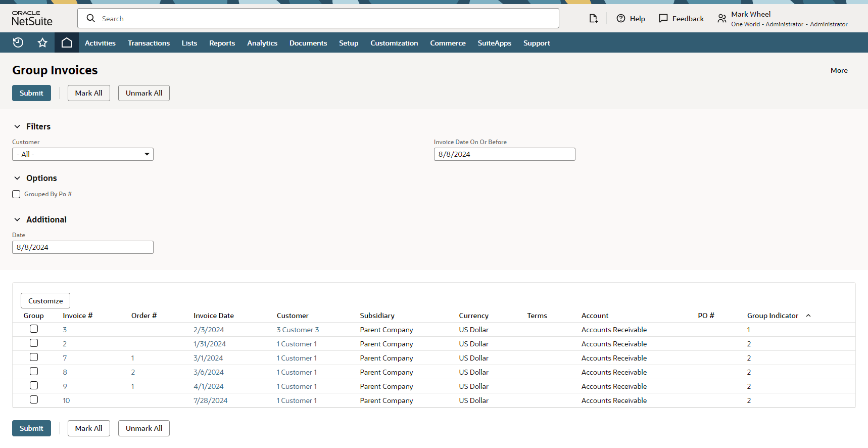This screenshot has height=448, width=868.
Task: Open Help via the question mark icon
Action: coord(621,19)
